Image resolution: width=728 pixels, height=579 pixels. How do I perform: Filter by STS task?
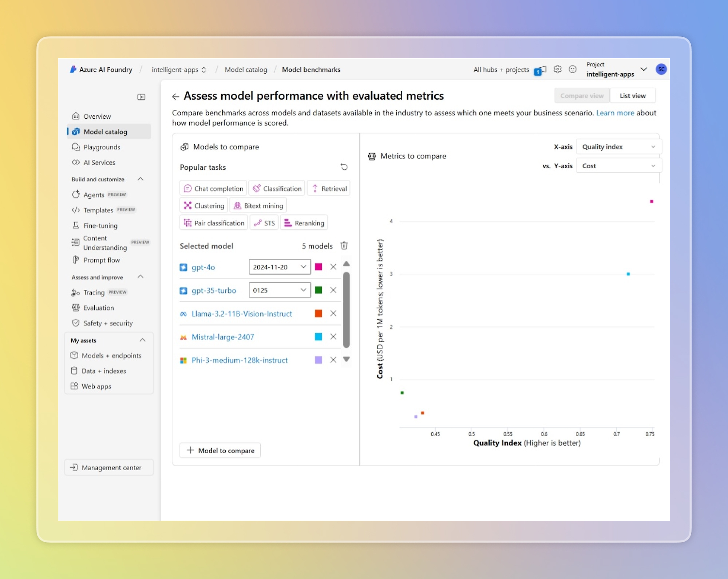coord(264,223)
